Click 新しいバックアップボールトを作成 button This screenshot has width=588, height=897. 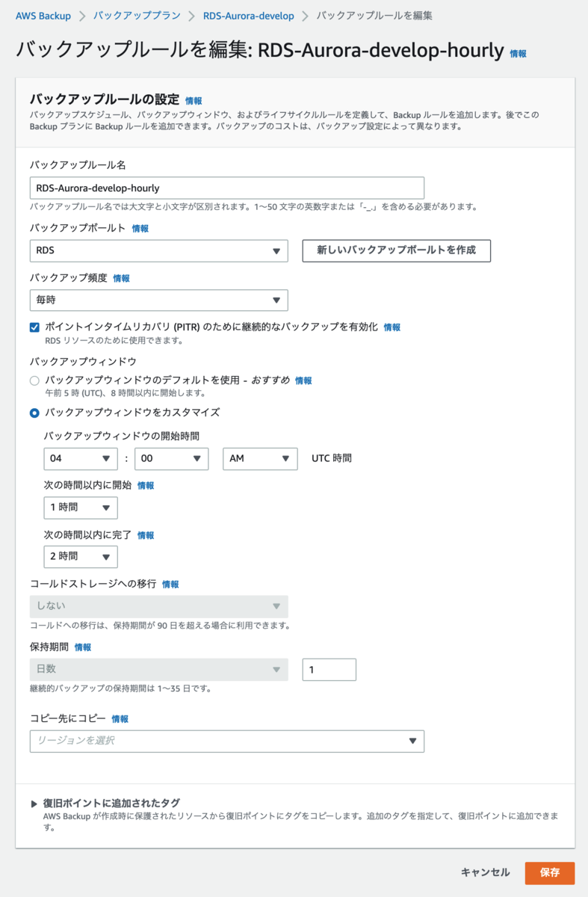click(396, 250)
